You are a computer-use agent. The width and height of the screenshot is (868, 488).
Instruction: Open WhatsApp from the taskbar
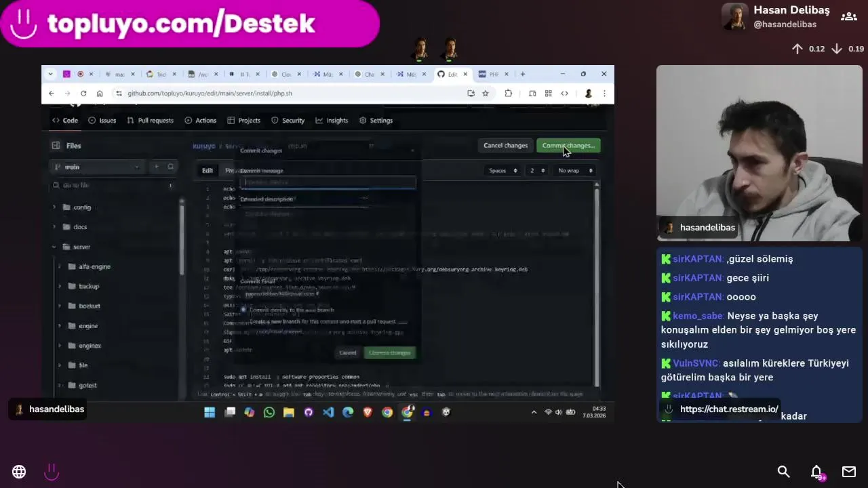click(x=269, y=412)
